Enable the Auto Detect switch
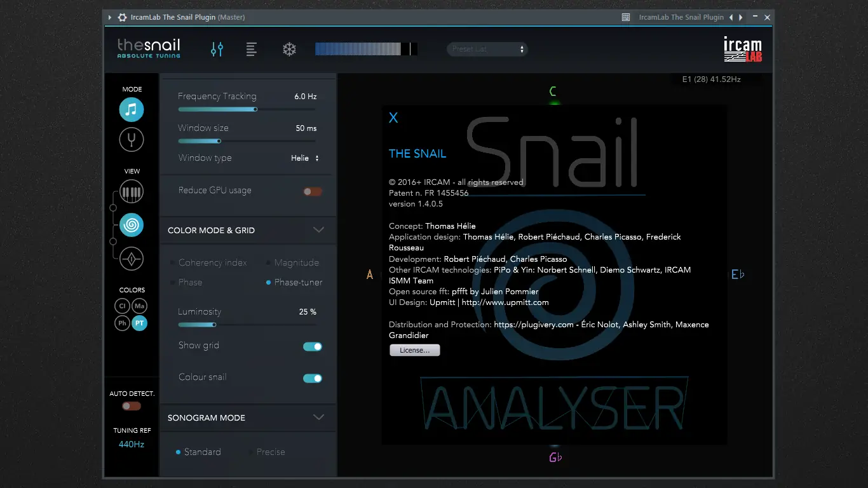The image size is (868, 488). pyautogui.click(x=132, y=406)
